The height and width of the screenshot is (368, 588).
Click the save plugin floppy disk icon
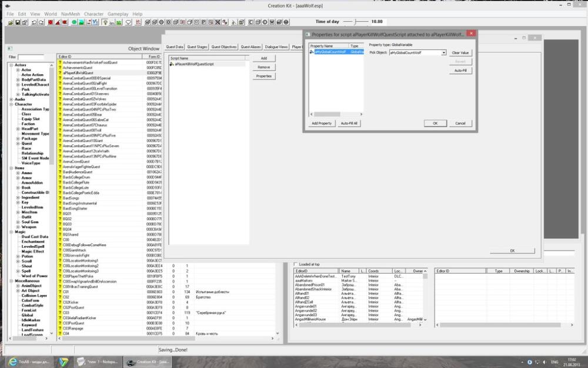click(x=18, y=22)
